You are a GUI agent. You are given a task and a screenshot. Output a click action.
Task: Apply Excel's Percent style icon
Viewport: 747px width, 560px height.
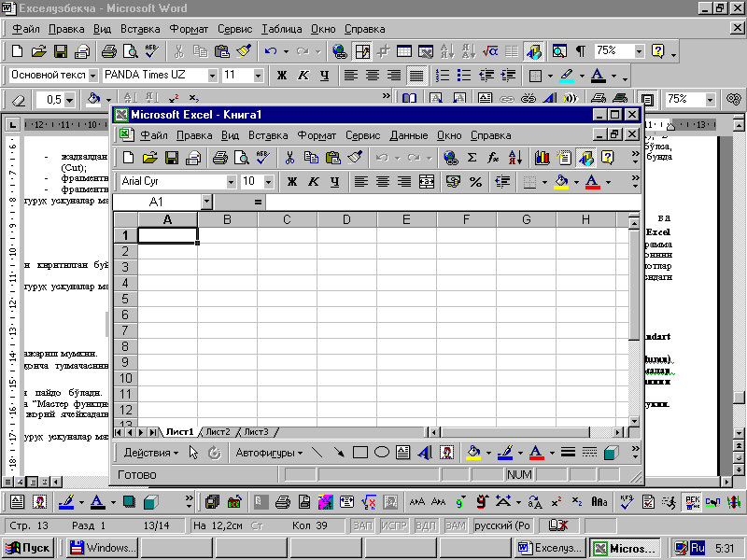point(475,181)
